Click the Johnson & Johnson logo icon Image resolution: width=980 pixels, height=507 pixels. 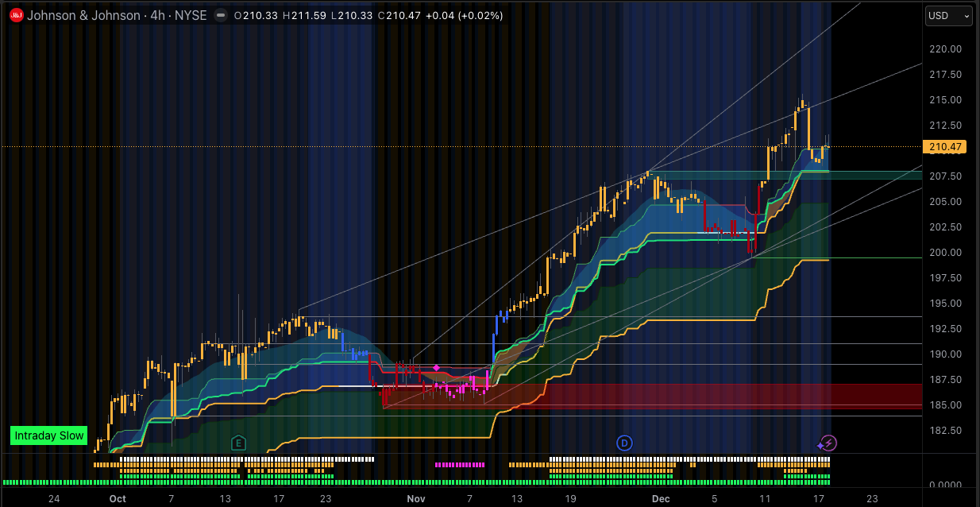tap(16, 15)
